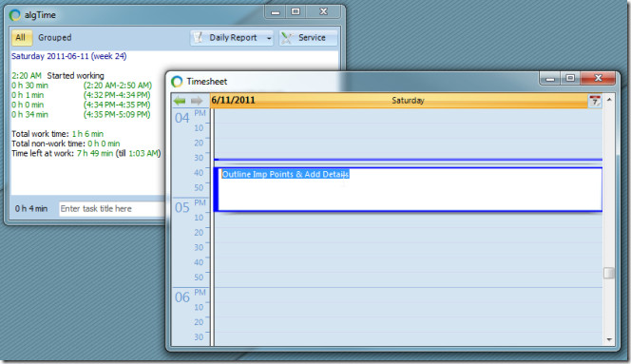Click the Total non-work time line
631x364 pixels.
pyautogui.click(x=66, y=144)
